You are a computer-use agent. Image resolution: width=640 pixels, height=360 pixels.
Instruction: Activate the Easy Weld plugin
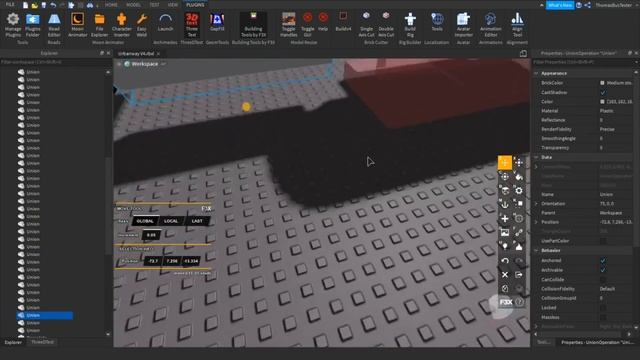[x=142, y=25]
